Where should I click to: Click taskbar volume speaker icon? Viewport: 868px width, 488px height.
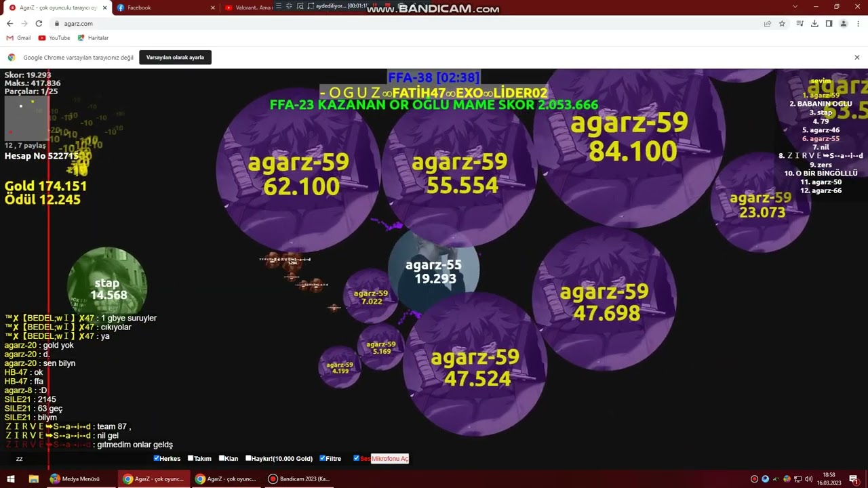(x=808, y=479)
